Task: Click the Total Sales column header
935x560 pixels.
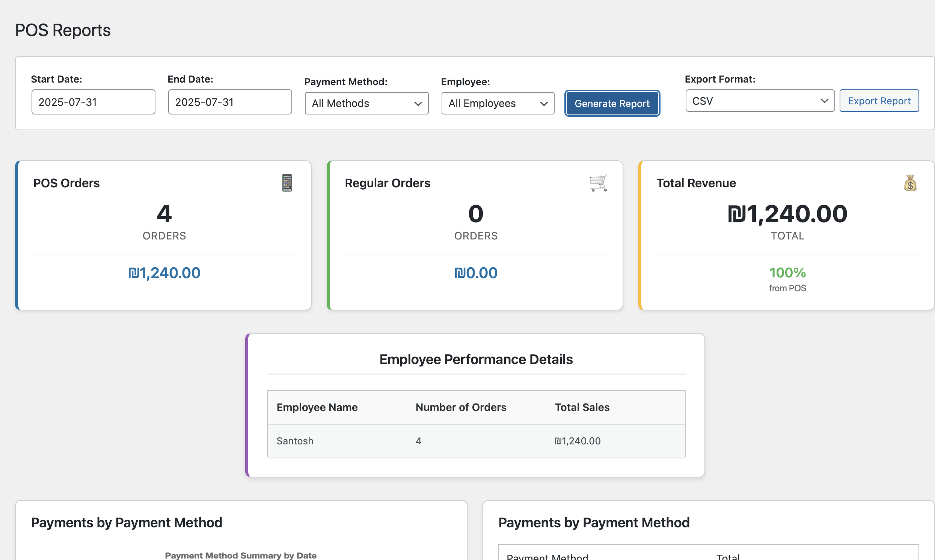Action: point(582,407)
